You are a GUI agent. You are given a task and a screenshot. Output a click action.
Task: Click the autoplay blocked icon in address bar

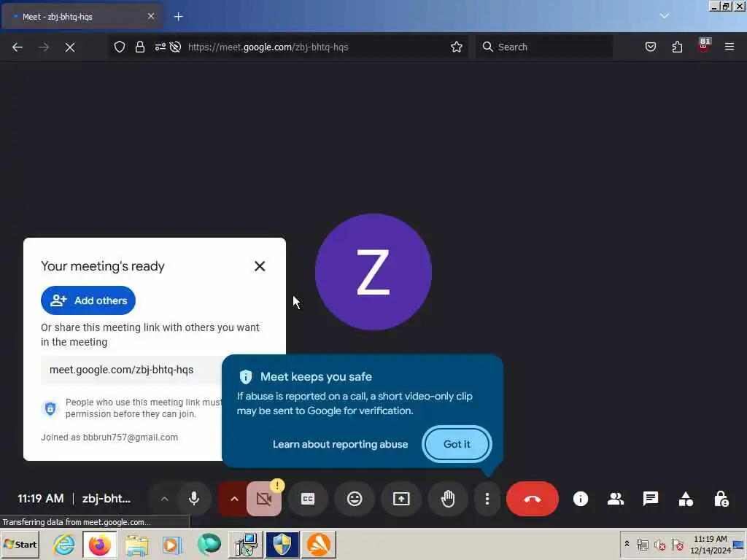[175, 47]
